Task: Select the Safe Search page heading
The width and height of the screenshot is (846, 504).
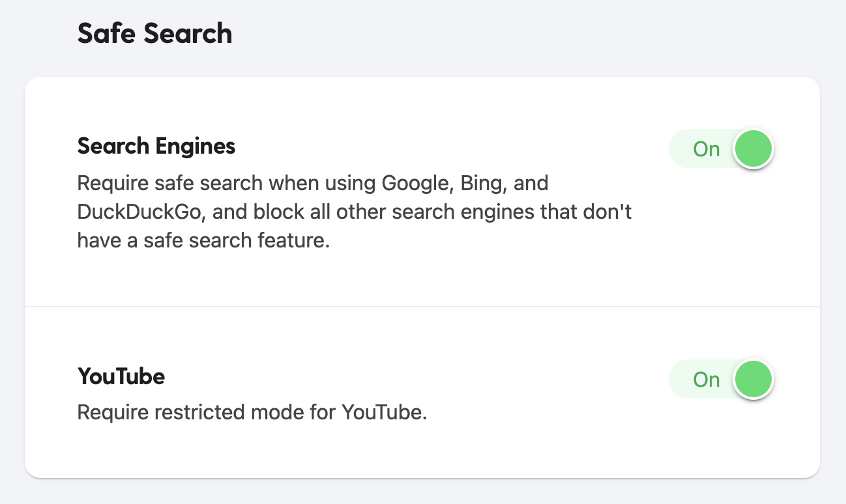Action: tap(154, 33)
